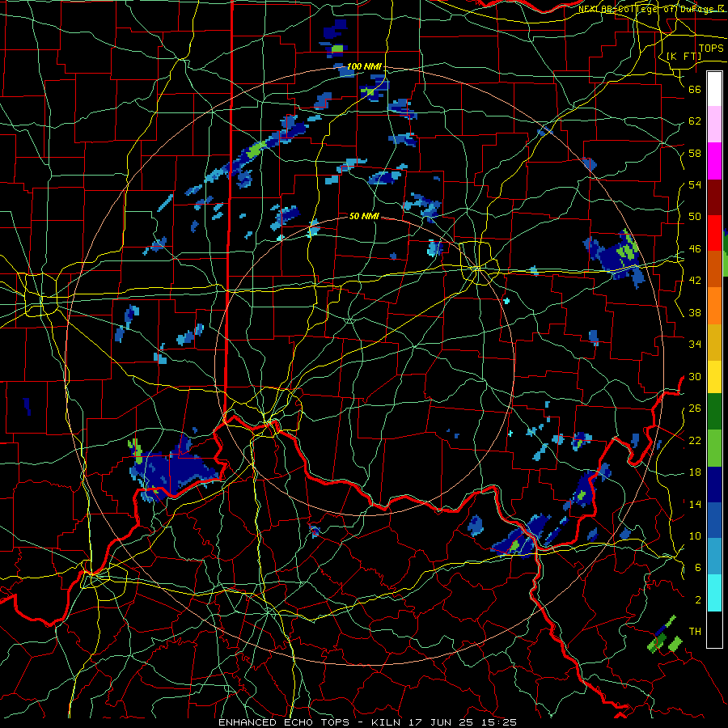Click the light pink legend band
This screenshot has height=728, width=728.
(714, 125)
